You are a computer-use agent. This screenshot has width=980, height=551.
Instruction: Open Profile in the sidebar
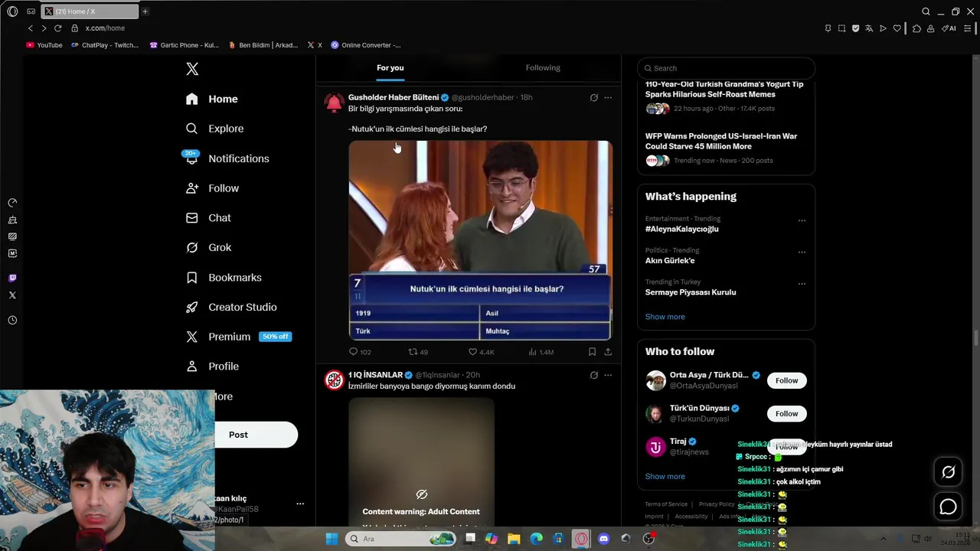pyautogui.click(x=212, y=367)
